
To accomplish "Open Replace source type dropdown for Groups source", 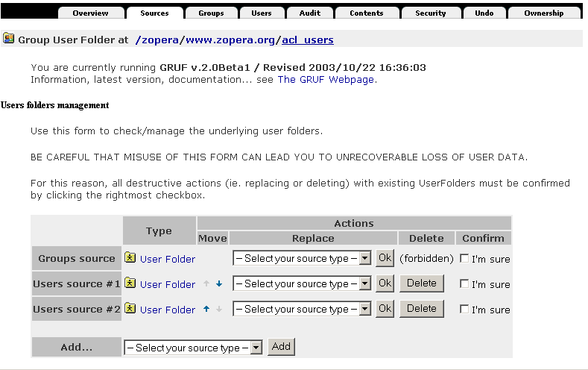I will pyautogui.click(x=302, y=259).
